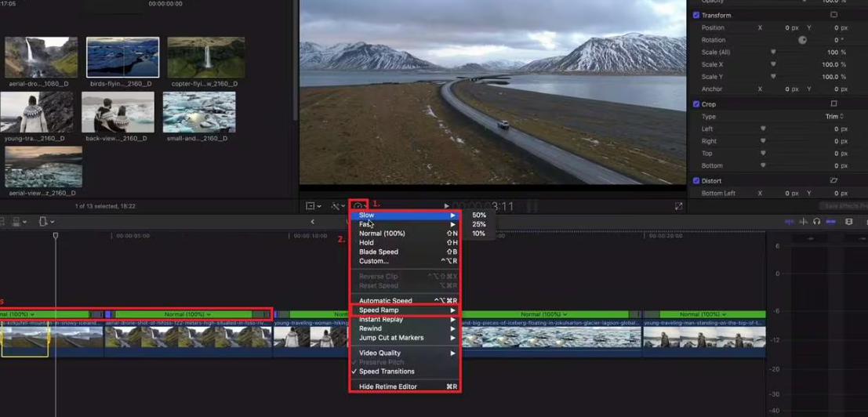This screenshot has width=868, height=417.
Task: Click the viewer play button
Action: click(447, 206)
